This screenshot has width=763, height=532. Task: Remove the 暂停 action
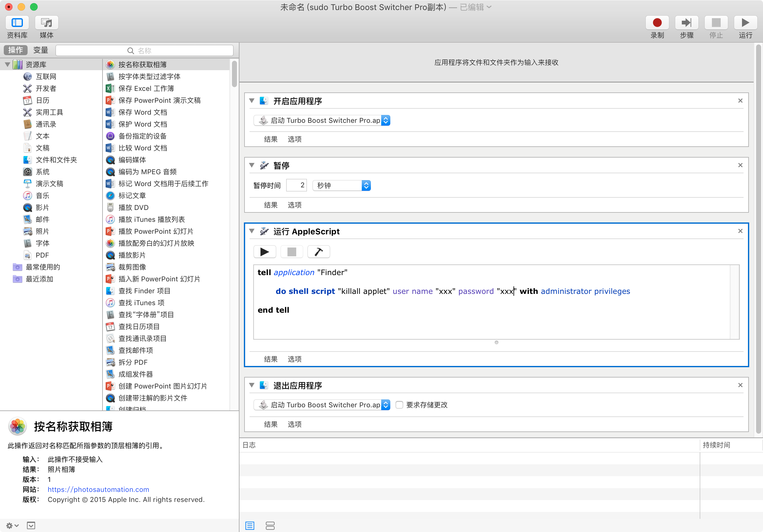tap(740, 165)
